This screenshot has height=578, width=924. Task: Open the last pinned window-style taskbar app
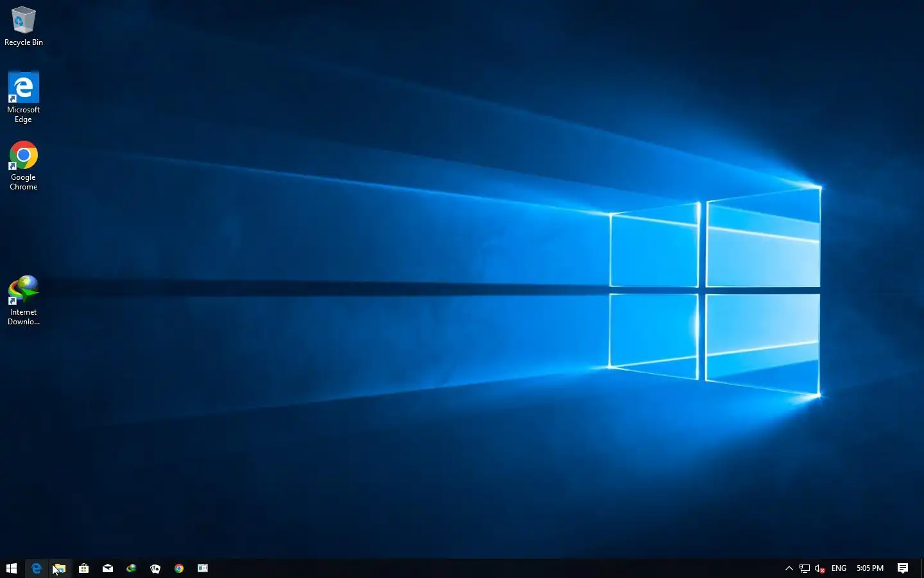click(x=203, y=568)
